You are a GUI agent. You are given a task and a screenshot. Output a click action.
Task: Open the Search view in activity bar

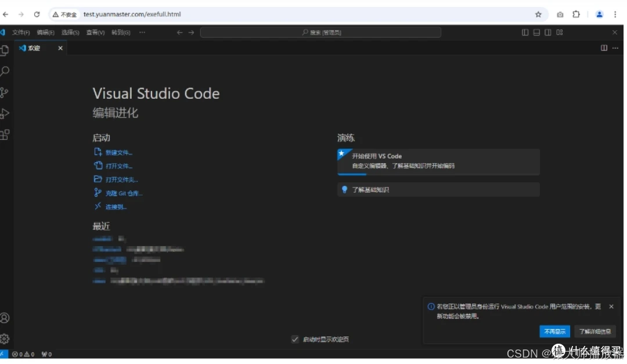pyautogui.click(x=5, y=71)
